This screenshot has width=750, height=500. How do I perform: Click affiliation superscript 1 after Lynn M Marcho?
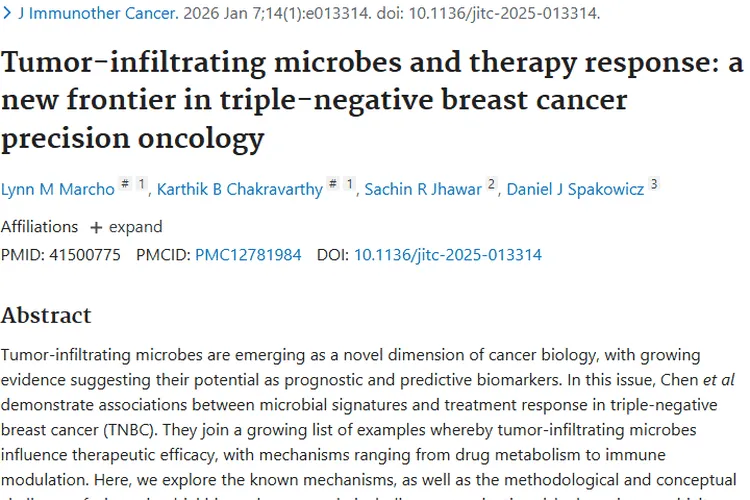pyautogui.click(x=141, y=184)
